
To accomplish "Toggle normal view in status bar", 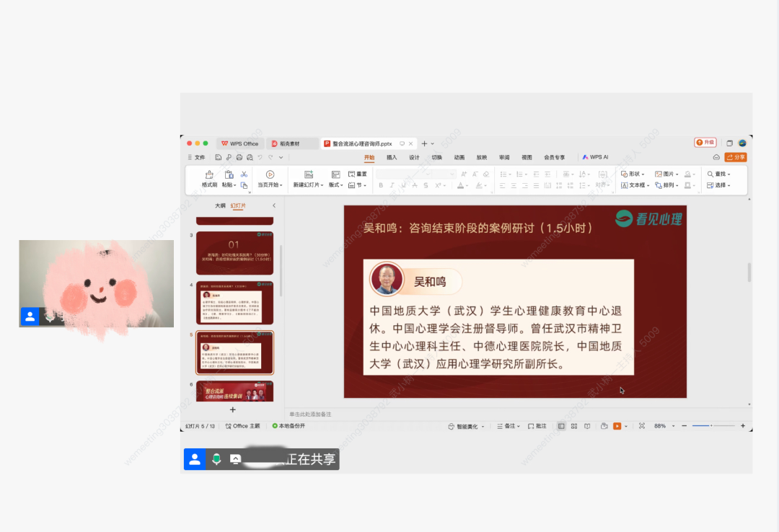I will [x=561, y=426].
